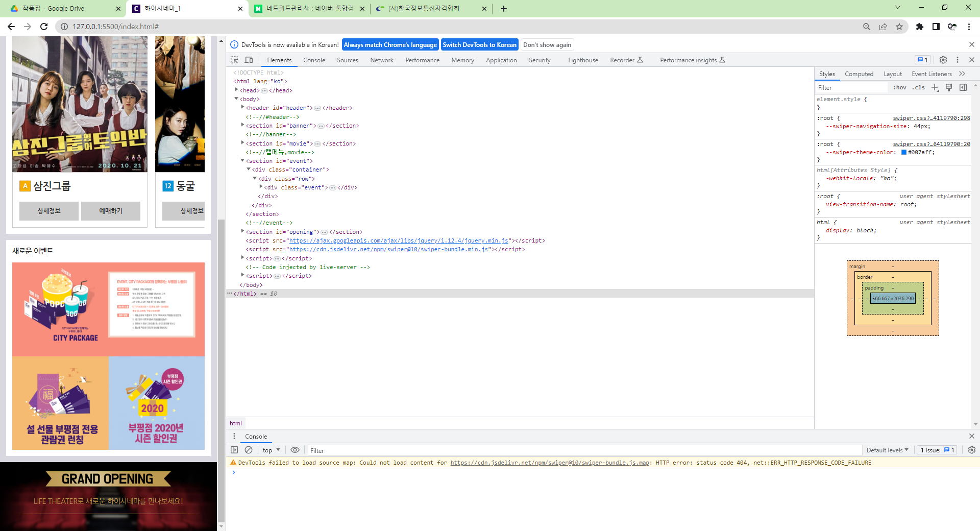The height and width of the screenshot is (531, 980).
Task: Click the #007aff swiper theme color swatch
Action: point(903,152)
